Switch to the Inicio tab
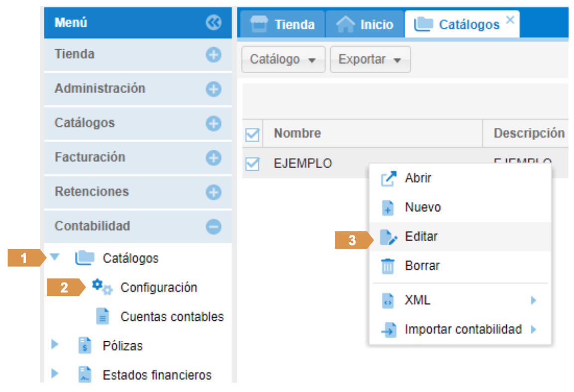 (365, 24)
